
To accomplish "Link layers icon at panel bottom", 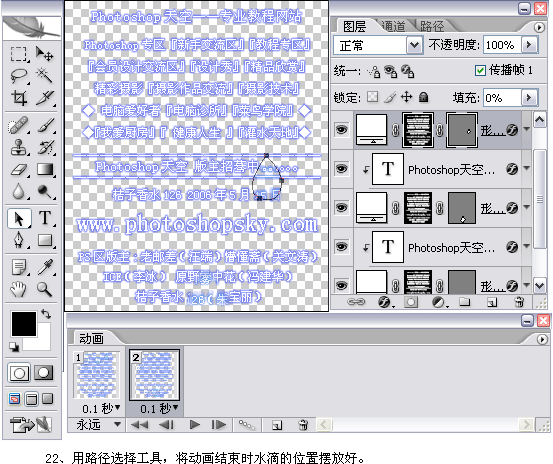I will click(x=356, y=302).
